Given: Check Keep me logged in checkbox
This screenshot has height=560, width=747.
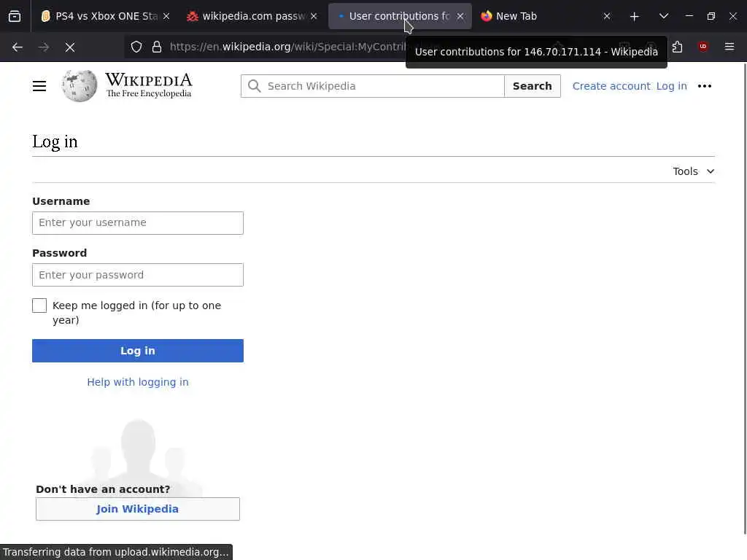Looking at the screenshot, I should [x=39, y=306].
